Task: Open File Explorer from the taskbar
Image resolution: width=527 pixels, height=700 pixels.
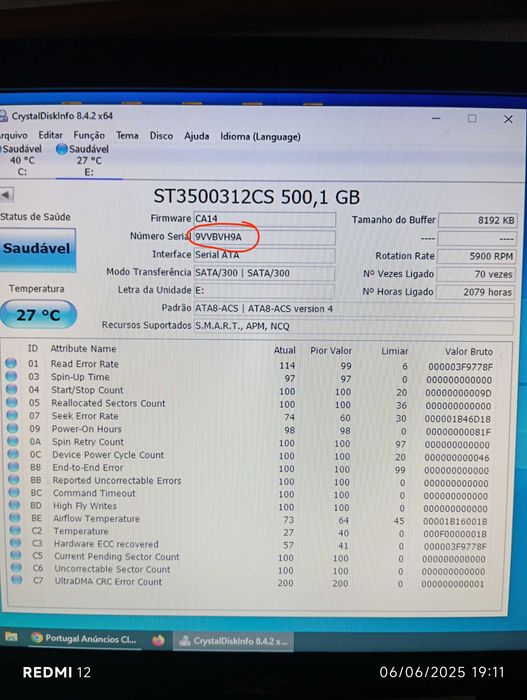Action: tap(11, 637)
